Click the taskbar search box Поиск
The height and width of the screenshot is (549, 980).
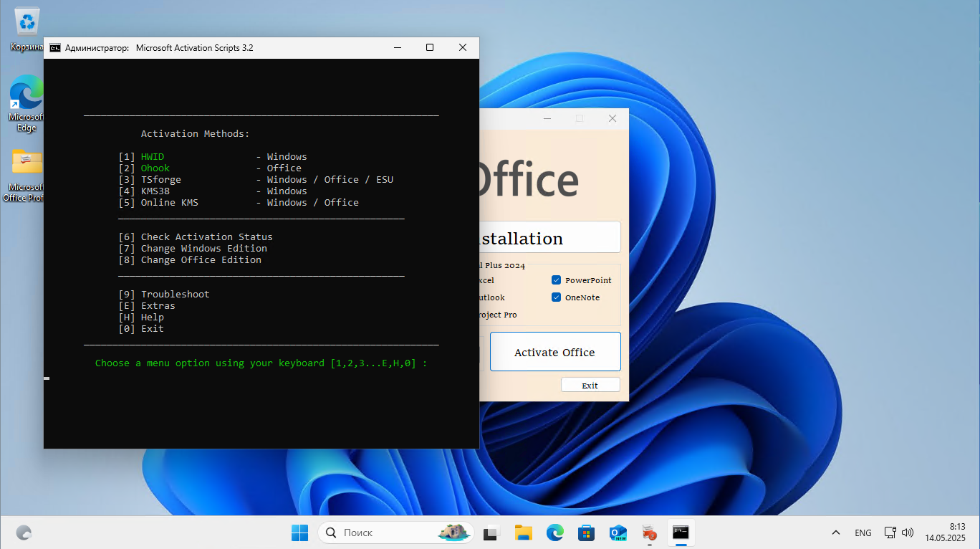click(x=396, y=533)
